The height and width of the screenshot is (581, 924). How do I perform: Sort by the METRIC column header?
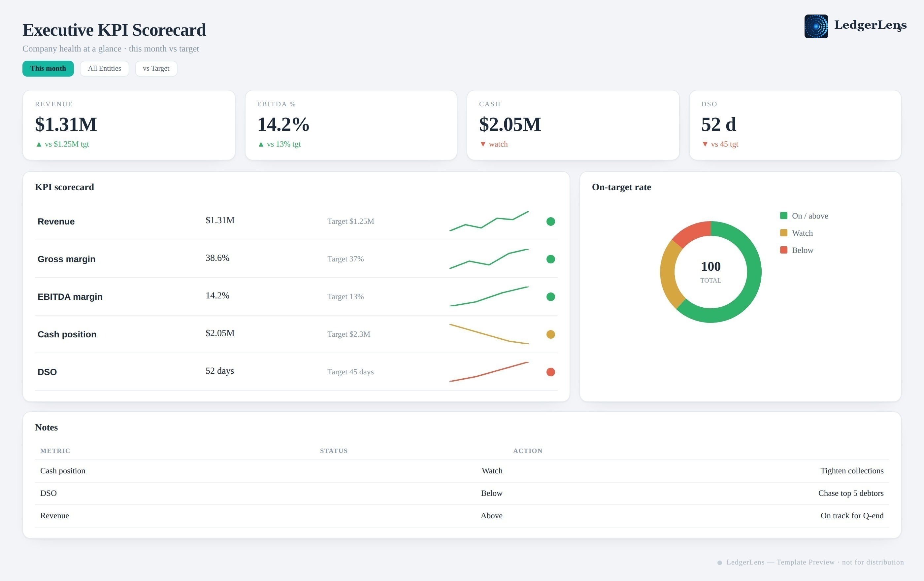[x=55, y=451]
